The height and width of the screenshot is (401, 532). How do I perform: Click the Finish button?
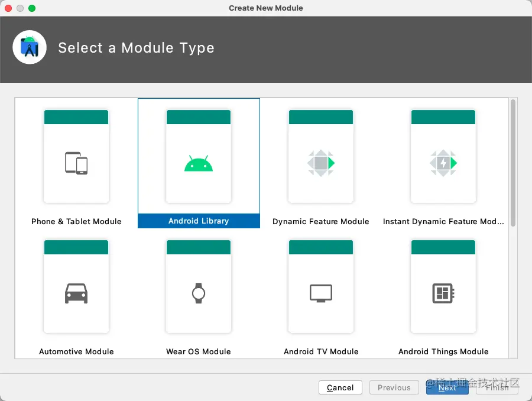point(497,387)
